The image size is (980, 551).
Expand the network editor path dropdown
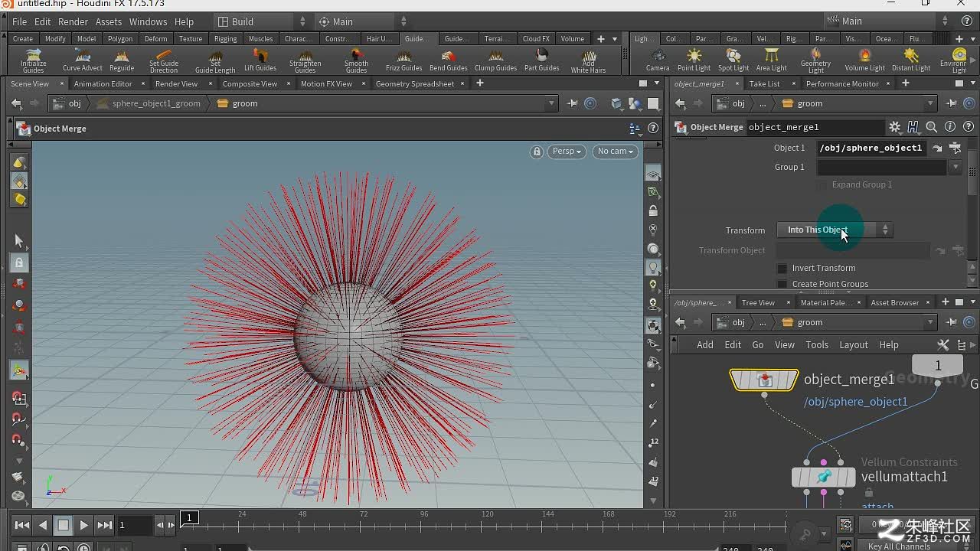[931, 322]
